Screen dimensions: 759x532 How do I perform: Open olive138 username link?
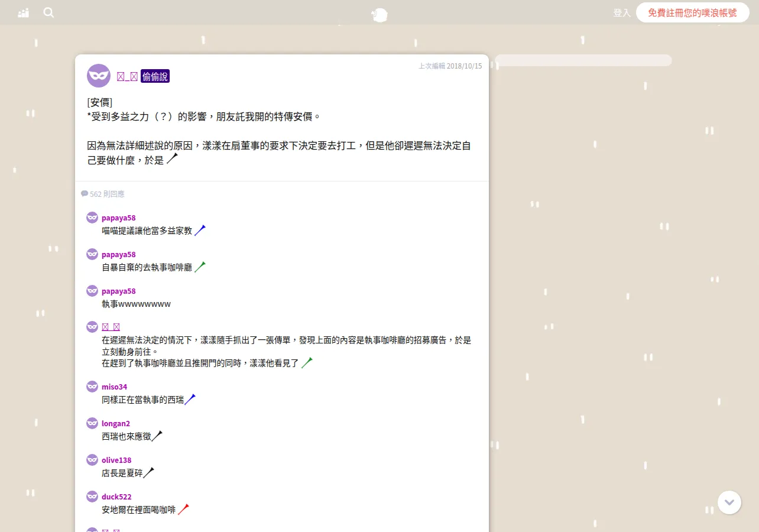tap(116, 460)
